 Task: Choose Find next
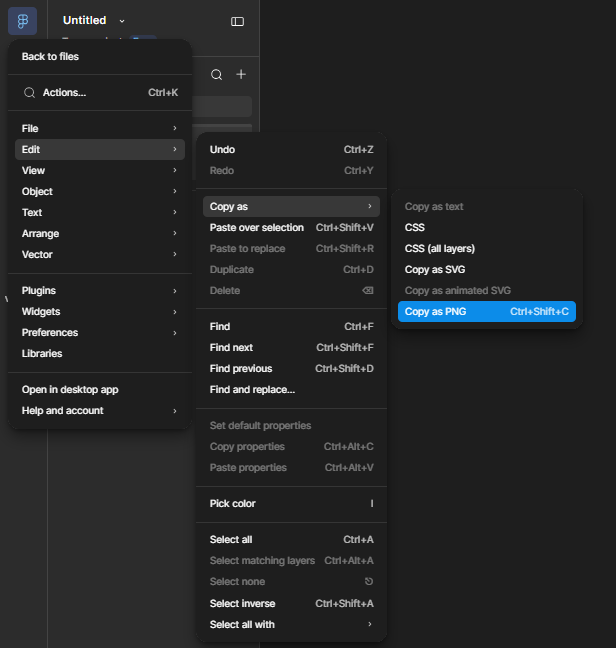(x=291, y=348)
